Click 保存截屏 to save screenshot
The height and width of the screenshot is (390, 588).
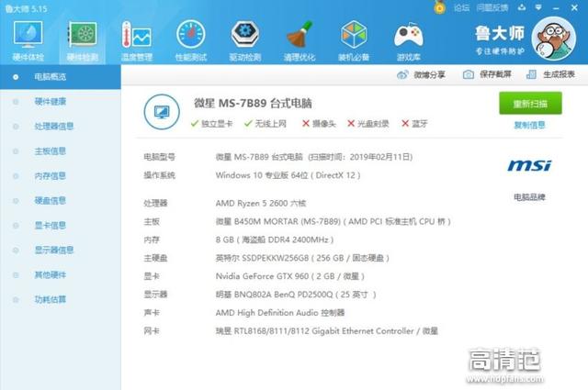(x=487, y=74)
